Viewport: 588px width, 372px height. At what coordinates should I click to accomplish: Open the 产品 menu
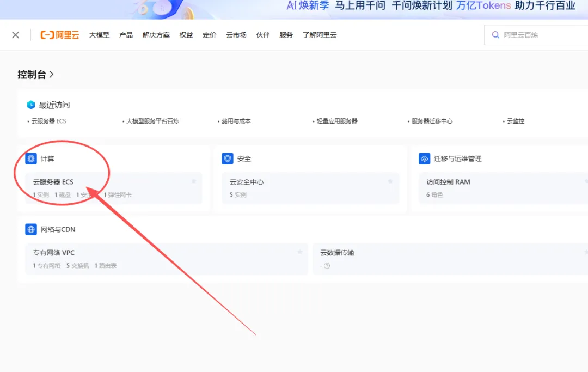point(126,35)
